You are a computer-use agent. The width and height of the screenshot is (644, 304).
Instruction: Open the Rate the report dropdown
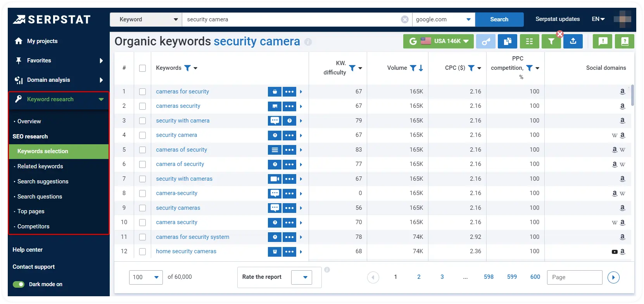coord(302,277)
